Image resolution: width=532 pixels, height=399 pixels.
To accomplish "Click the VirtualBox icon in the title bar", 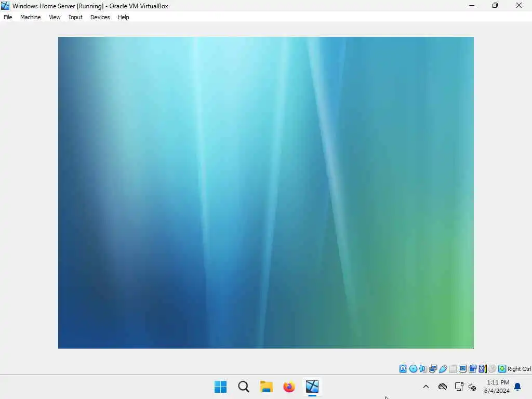I will (x=5, y=6).
